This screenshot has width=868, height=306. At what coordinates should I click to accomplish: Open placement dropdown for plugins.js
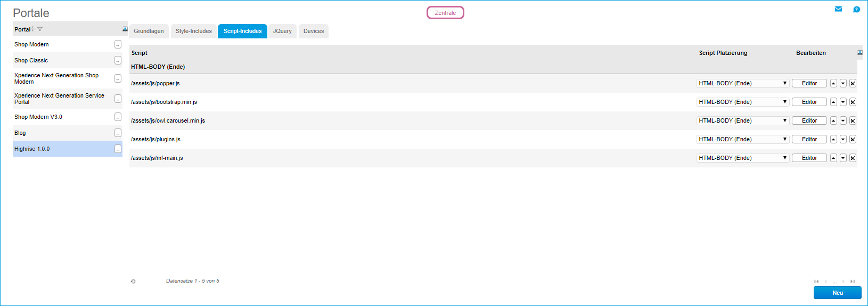[743, 139]
